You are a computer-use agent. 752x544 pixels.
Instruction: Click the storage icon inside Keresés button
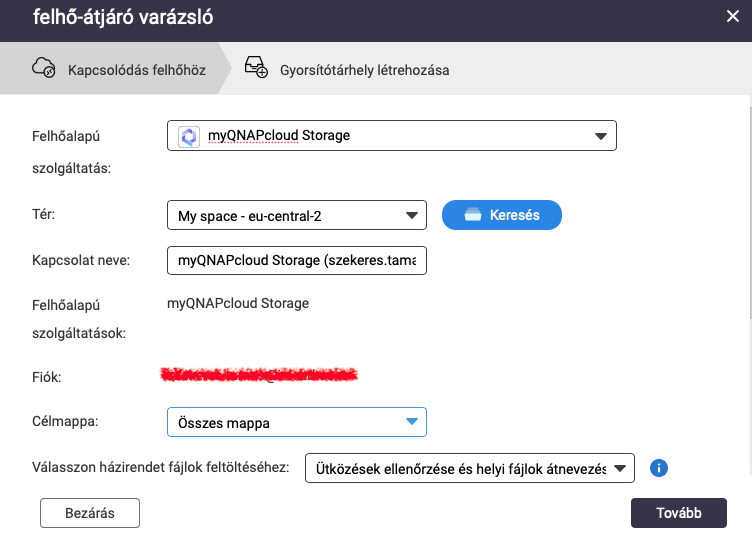pyautogui.click(x=472, y=214)
